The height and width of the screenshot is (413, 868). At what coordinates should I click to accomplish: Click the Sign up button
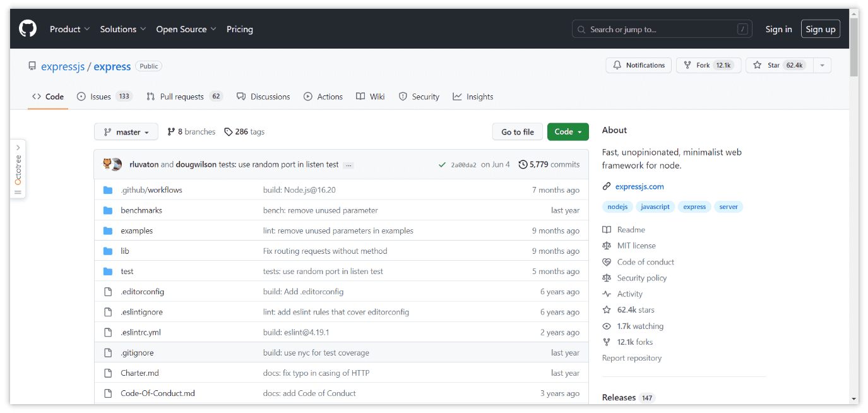(821, 29)
